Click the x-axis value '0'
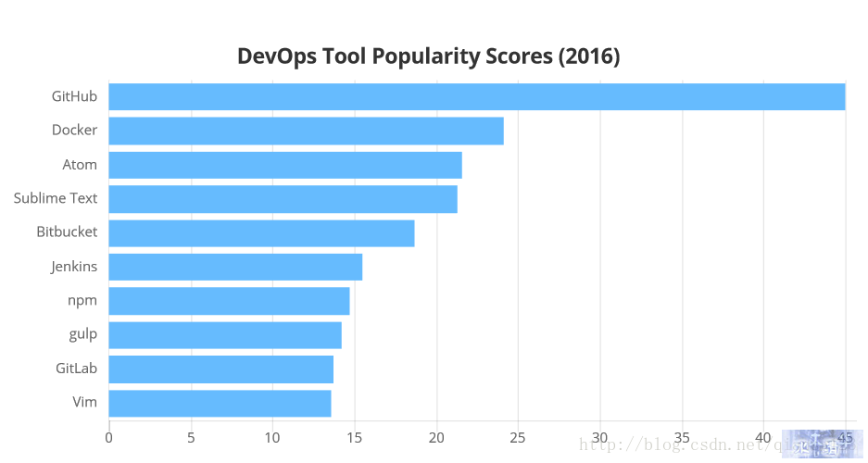This screenshot has width=868, height=463. (x=109, y=438)
